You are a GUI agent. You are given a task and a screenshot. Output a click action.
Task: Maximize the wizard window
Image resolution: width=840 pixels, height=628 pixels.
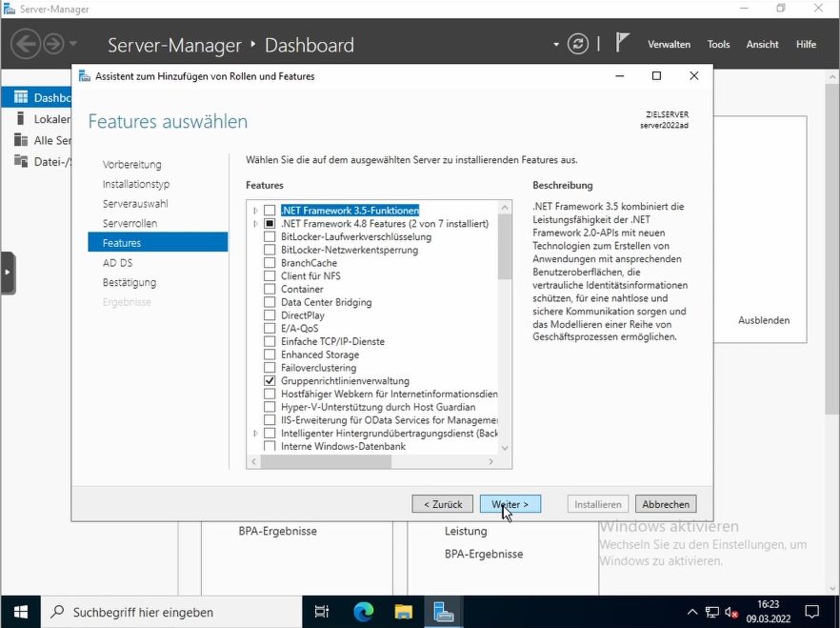656,75
